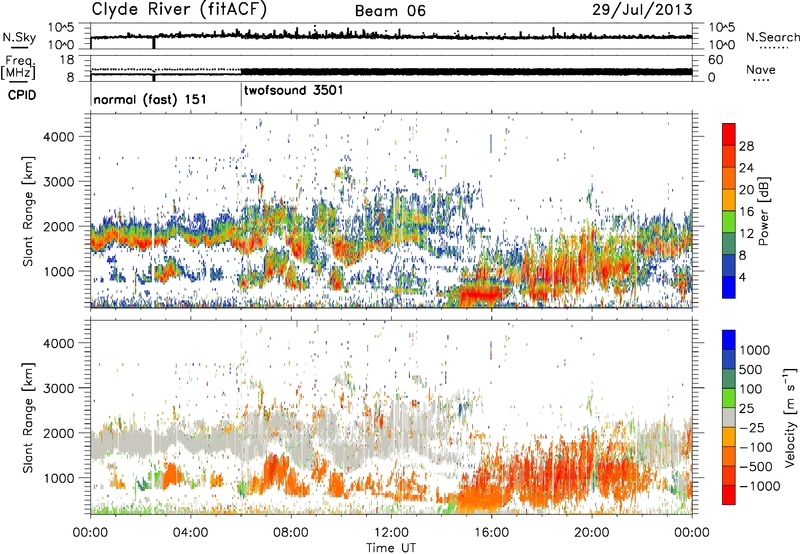Screen dimensions: 800x554
Task: Click the 'Time UT' axis label
Action: [391, 547]
